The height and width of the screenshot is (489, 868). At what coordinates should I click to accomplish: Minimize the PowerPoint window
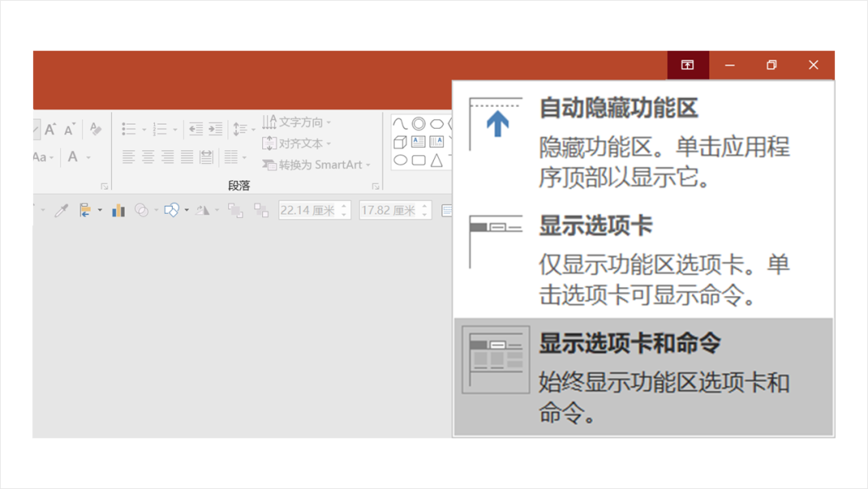730,65
